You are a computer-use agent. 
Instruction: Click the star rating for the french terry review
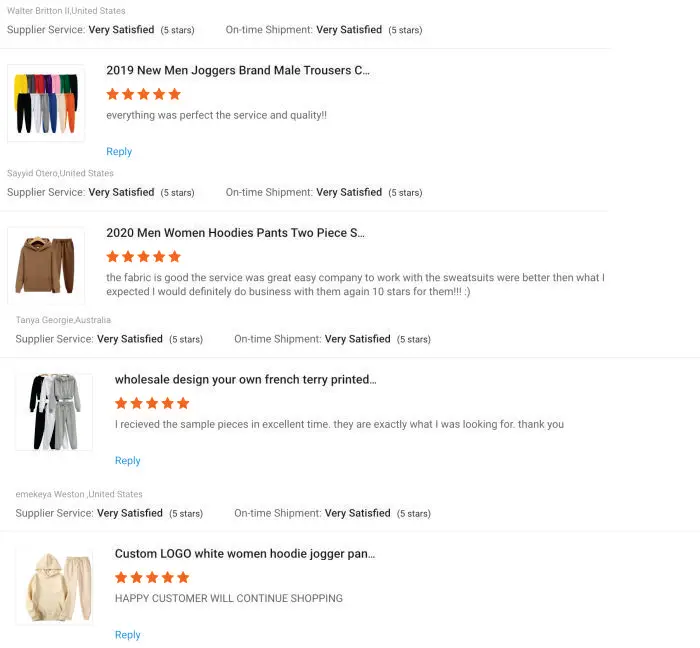152,404
